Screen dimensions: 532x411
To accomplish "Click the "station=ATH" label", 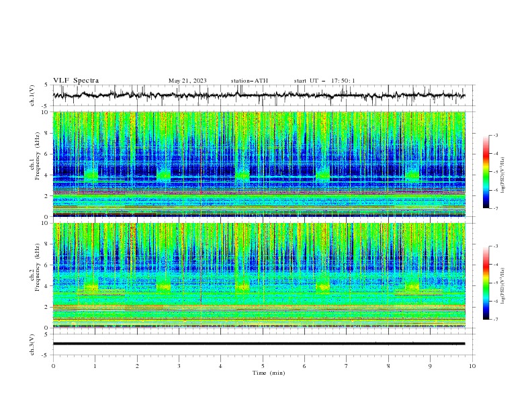I will pos(249,81).
